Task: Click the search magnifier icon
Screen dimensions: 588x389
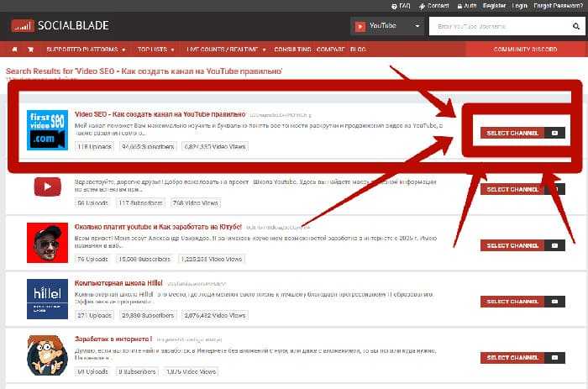Action: [576, 26]
